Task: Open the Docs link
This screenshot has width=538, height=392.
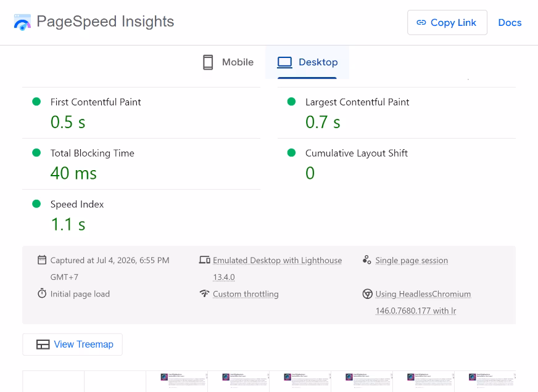Action: [510, 23]
